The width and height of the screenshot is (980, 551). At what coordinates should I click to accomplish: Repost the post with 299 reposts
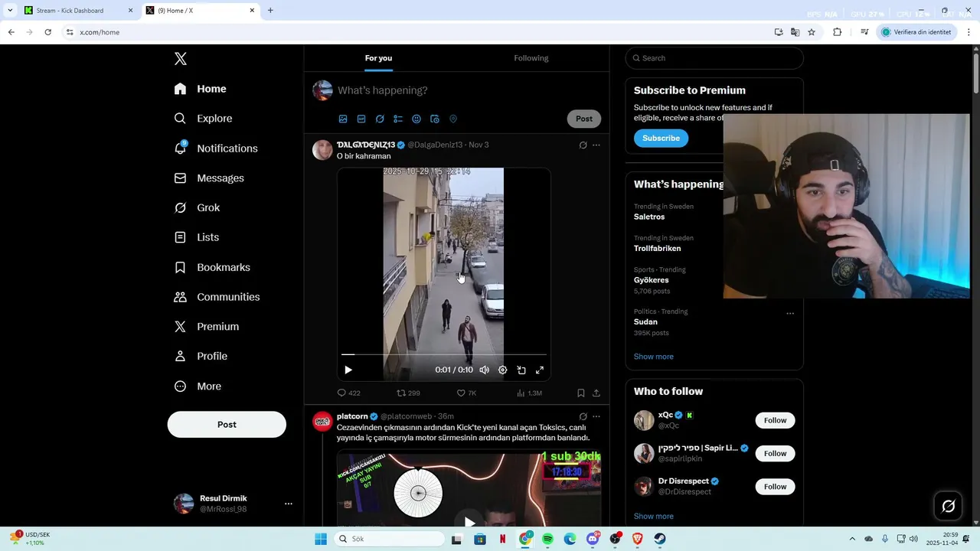click(x=408, y=393)
